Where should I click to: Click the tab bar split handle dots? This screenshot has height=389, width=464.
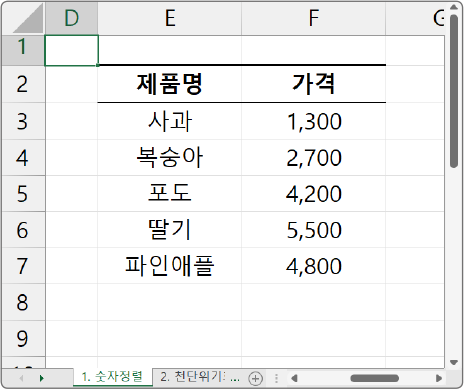tap(276, 378)
